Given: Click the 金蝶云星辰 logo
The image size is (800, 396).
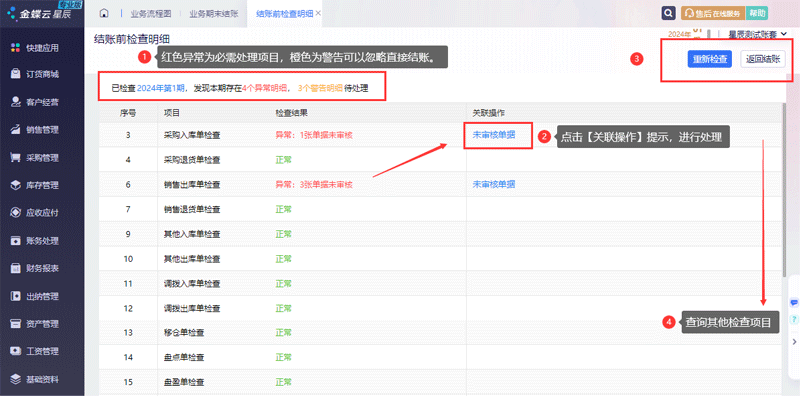Looking at the screenshot, I should 38,13.
